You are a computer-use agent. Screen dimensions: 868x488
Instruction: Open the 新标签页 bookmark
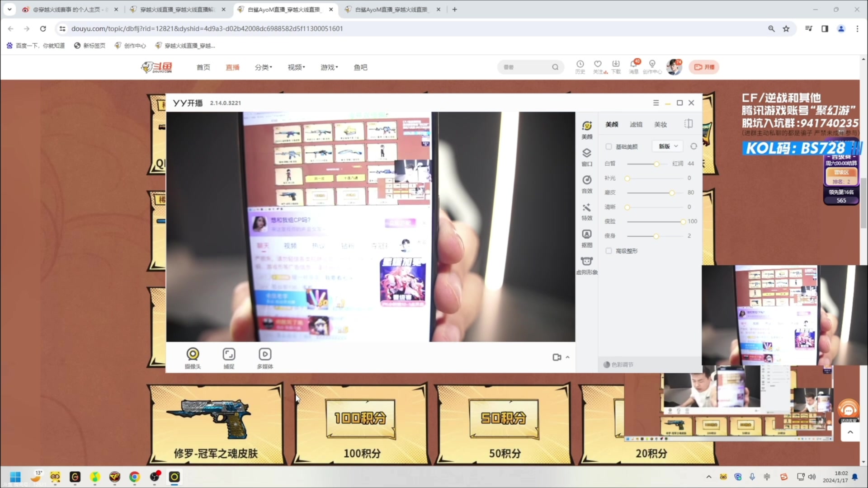click(90, 46)
